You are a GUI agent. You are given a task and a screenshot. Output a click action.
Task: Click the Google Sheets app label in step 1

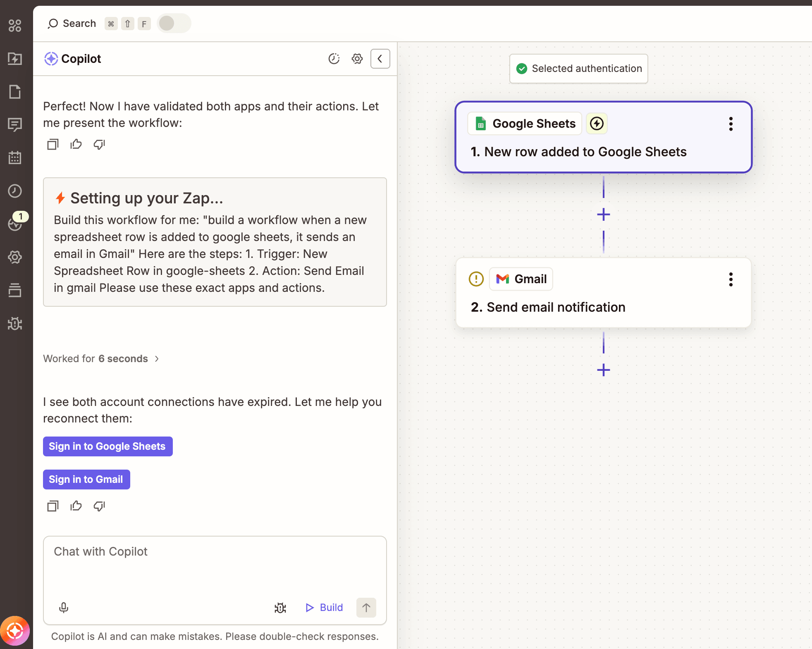(x=525, y=124)
